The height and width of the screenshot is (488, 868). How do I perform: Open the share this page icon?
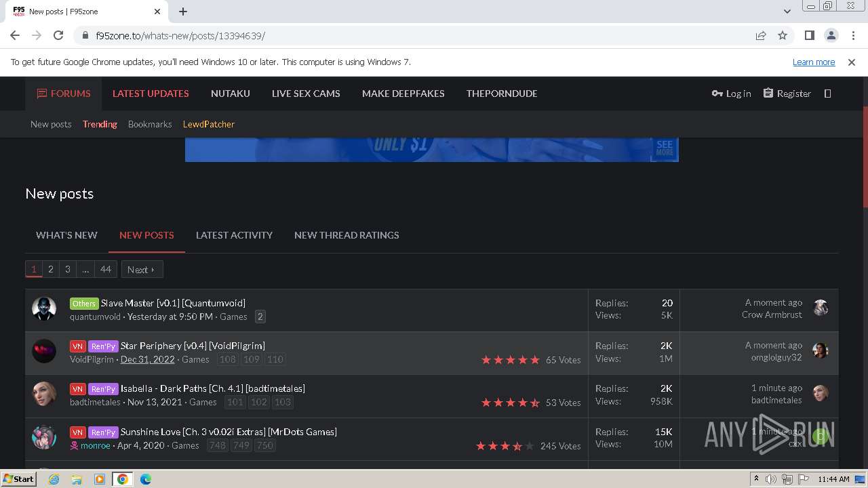[761, 35]
